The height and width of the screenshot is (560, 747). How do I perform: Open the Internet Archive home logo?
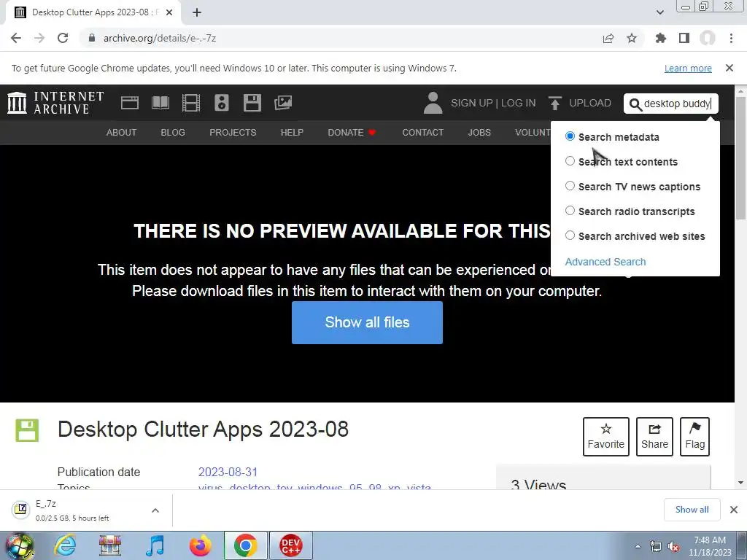click(x=55, y=103)
